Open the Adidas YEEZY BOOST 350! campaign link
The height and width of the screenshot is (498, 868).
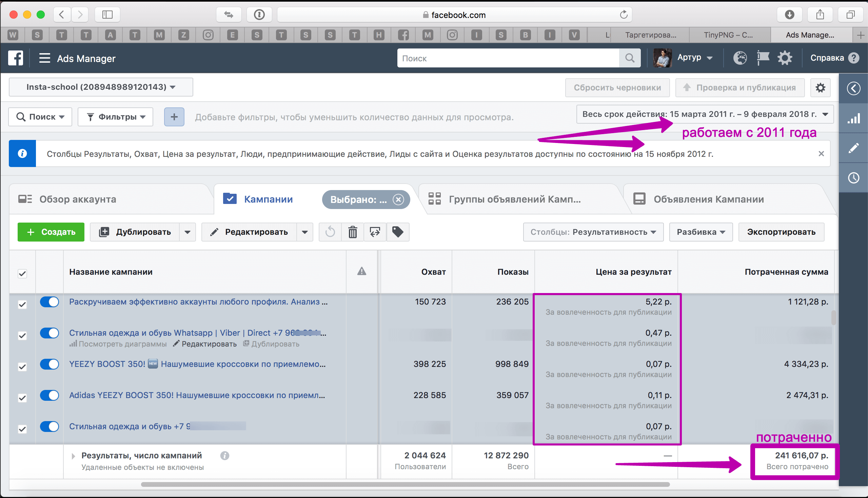pyautogui.click(x=197, y=395)
